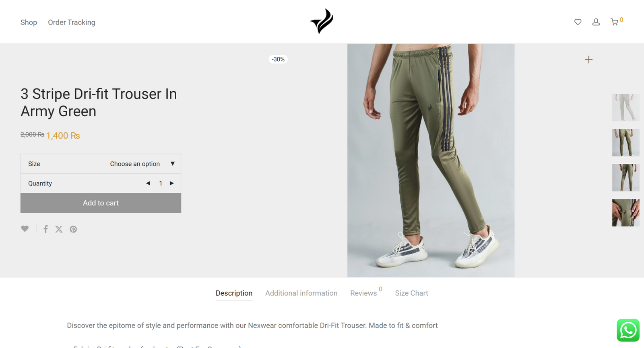Switch to Size Chart tab
Viewport: 644px width, 348px height.
411,293
